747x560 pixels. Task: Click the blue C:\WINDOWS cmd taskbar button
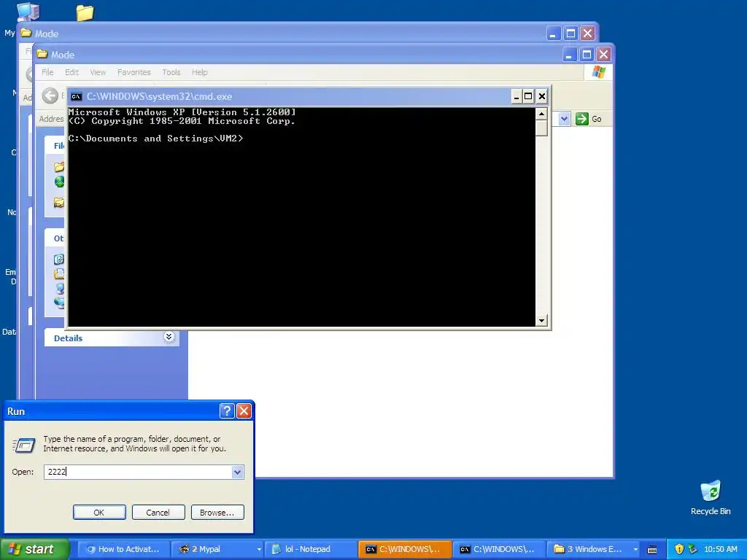coord(498,549)
